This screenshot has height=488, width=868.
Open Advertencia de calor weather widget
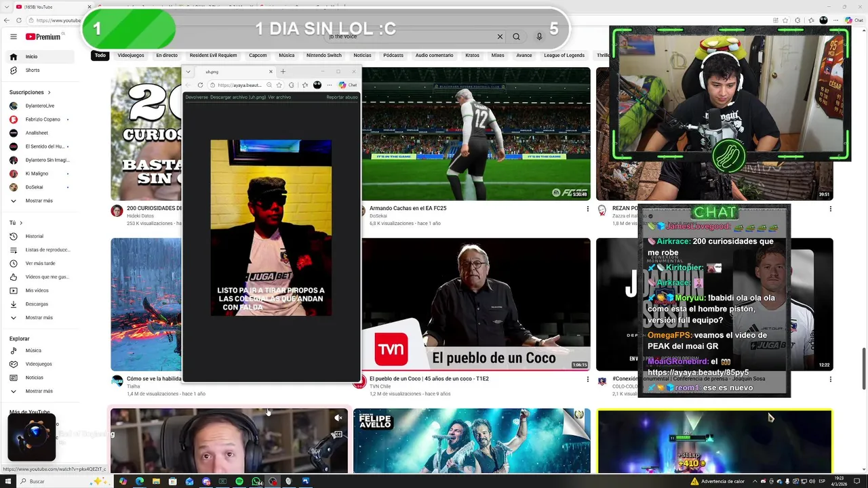pyautogui.click(x=717, y=481)
